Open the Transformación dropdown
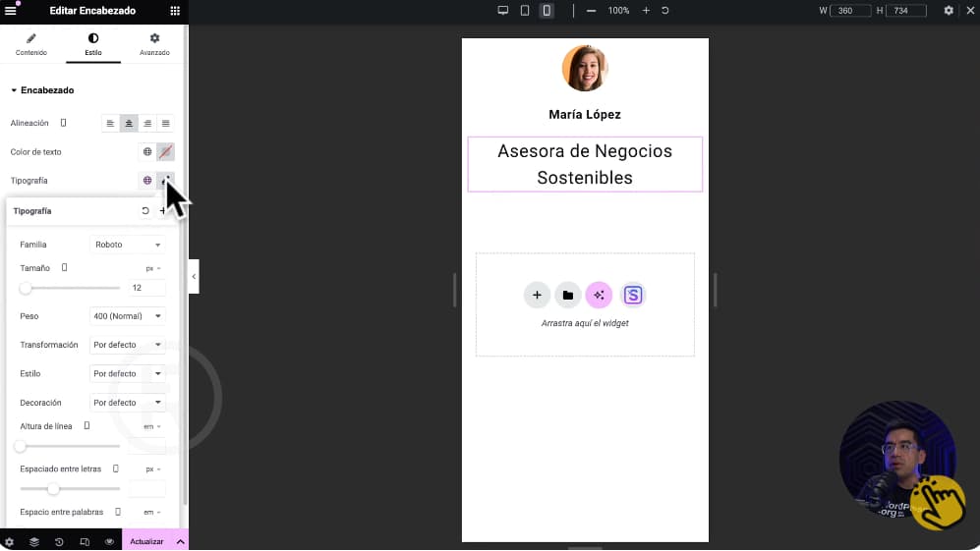 [128, 345]
